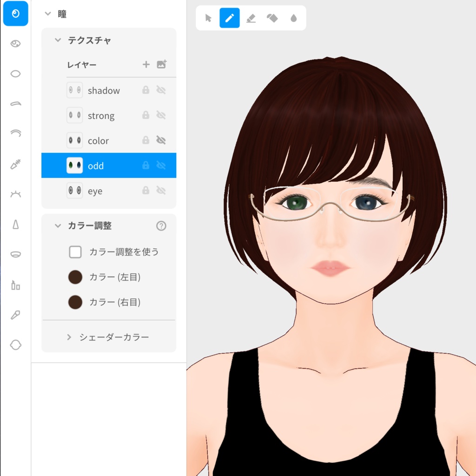Add a new layer with the plus button

click(x=145, y=65)
